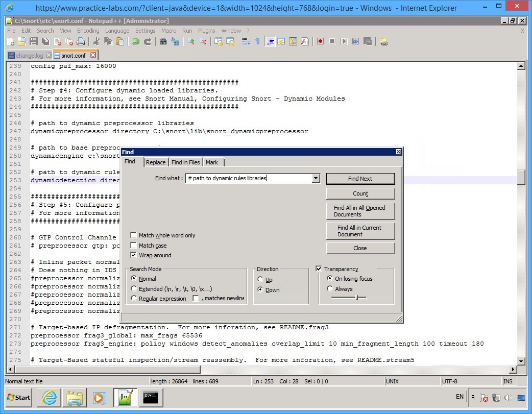Enable the Match case checkbox
The height and width of the screenshot is (414, 532).
pyautogui.click(x=133, y=245)
